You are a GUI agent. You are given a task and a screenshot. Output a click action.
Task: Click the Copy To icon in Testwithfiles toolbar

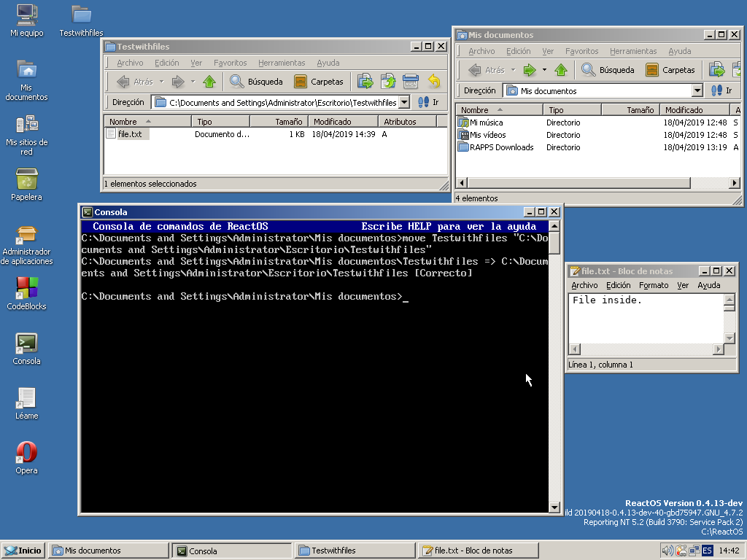[x=388, y=82]
